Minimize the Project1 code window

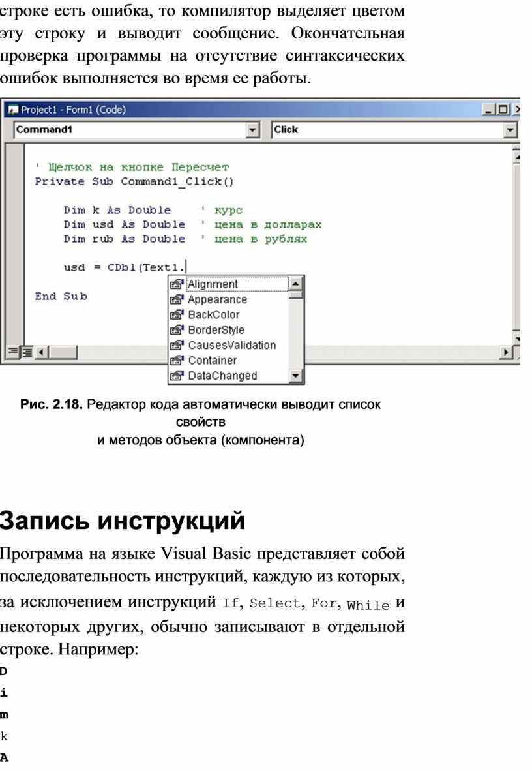coord(488,110)
